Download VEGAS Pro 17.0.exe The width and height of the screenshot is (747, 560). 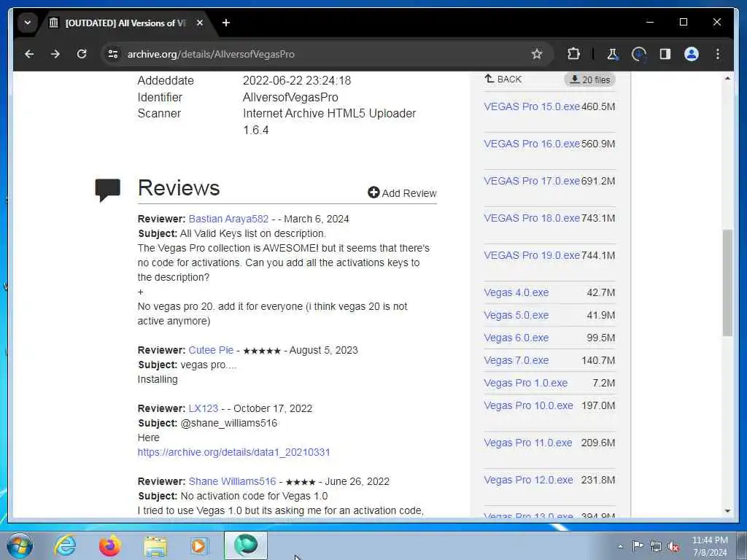pos(532,181)
